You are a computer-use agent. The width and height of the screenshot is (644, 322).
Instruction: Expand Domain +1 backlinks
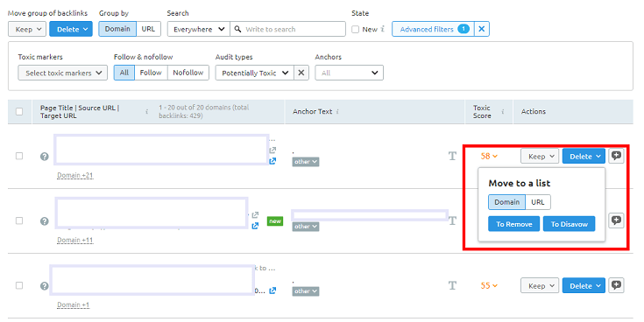(73, 304)
